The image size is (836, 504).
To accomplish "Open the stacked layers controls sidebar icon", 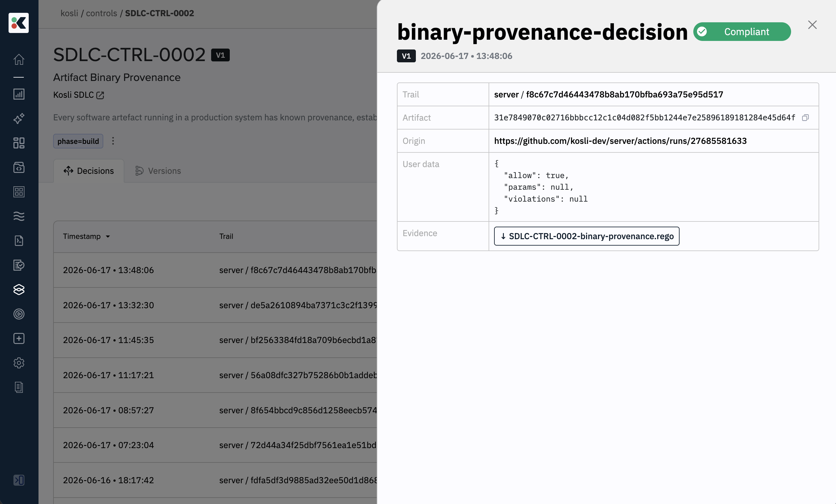I will pos(19,289).
